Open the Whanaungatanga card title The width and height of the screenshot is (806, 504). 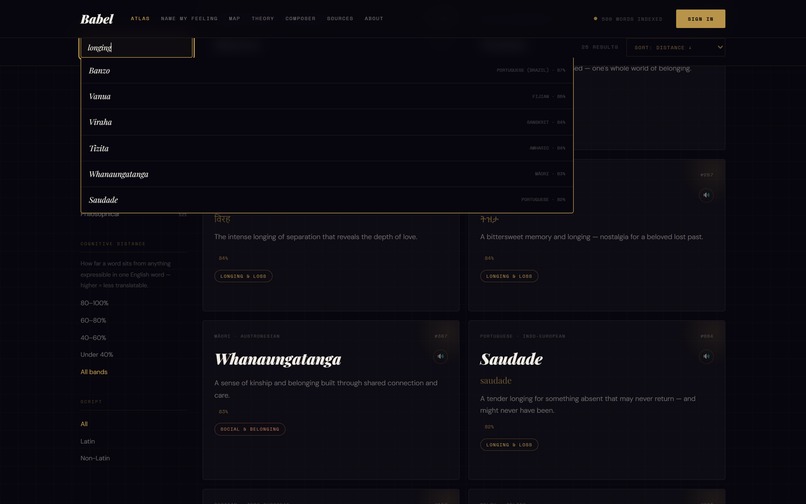pos(278,359)
